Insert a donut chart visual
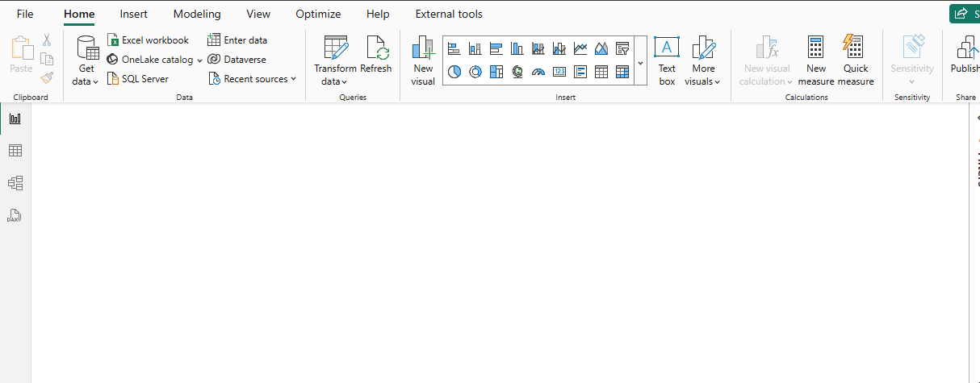980x383 pixels. [475, 72]
